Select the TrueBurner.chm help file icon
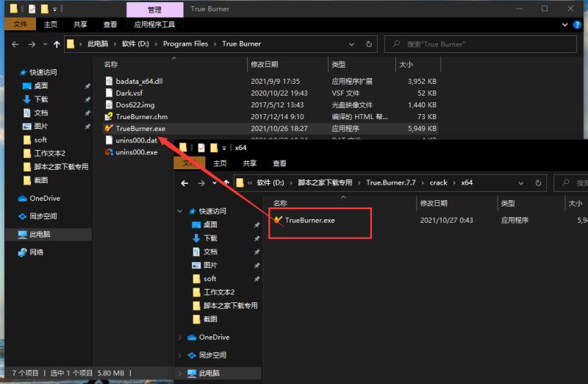The width and height of the screenshot is (588, 384). [109, 116]
